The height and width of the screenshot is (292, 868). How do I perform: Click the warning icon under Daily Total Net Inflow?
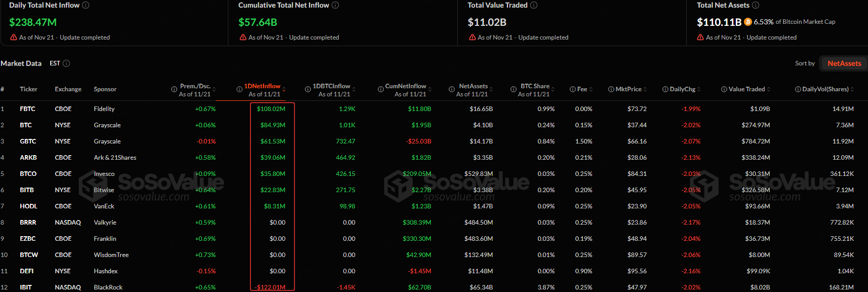point(14,38)
